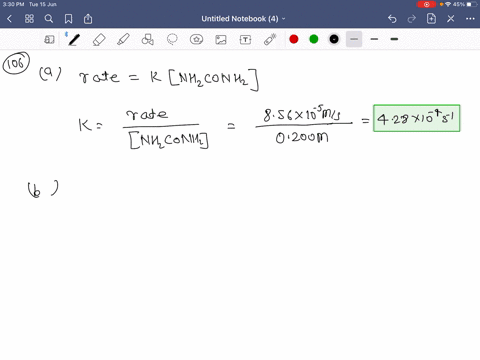This screenshot has height=360, width=480.
Task: Select the thinnest stroke width
Action: (x=354, y=39)
